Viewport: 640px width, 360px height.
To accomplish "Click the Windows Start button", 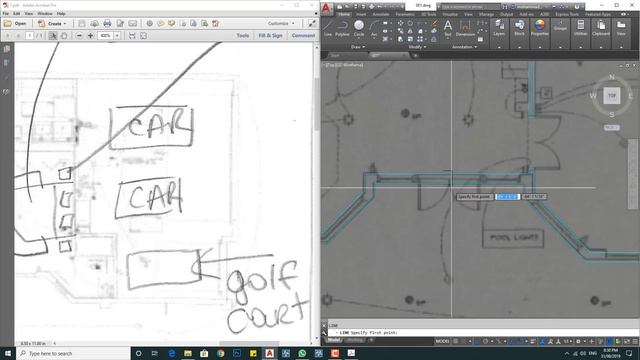I will (x=7, y=353).
